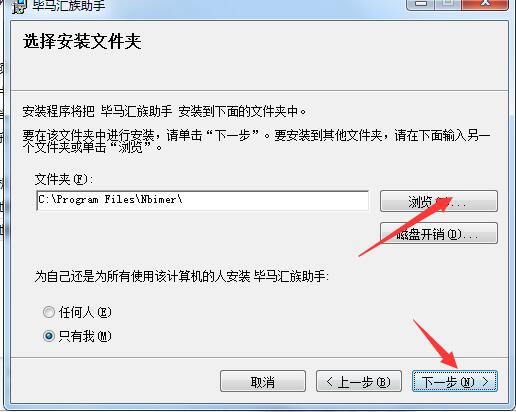This screenshot has width=516, height=412.
Task: Click the red arrow pointing at 浏览
Action: [x=405, y=227]
